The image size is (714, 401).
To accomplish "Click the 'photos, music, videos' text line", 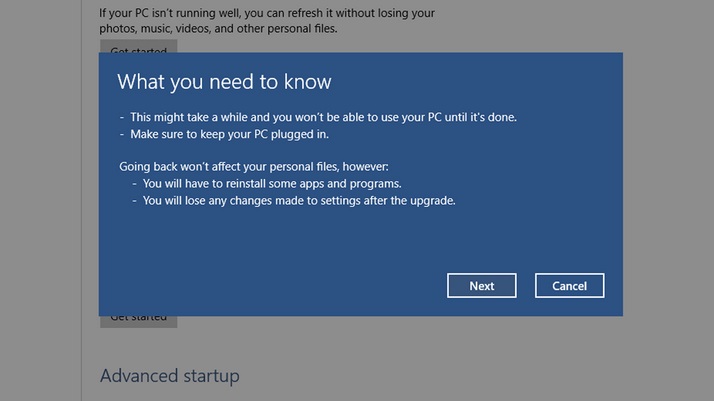I will (x=218, y=28).
